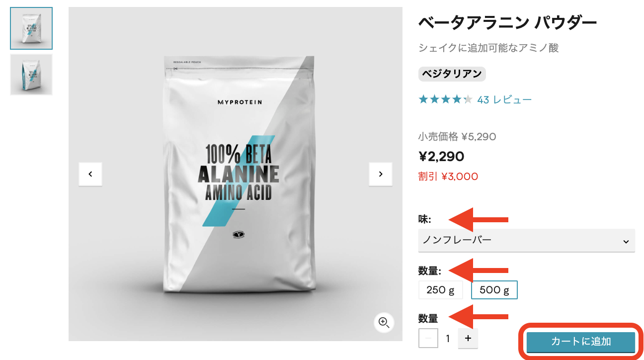
Task: Select the 250 g size option
Action: [441, 290]
